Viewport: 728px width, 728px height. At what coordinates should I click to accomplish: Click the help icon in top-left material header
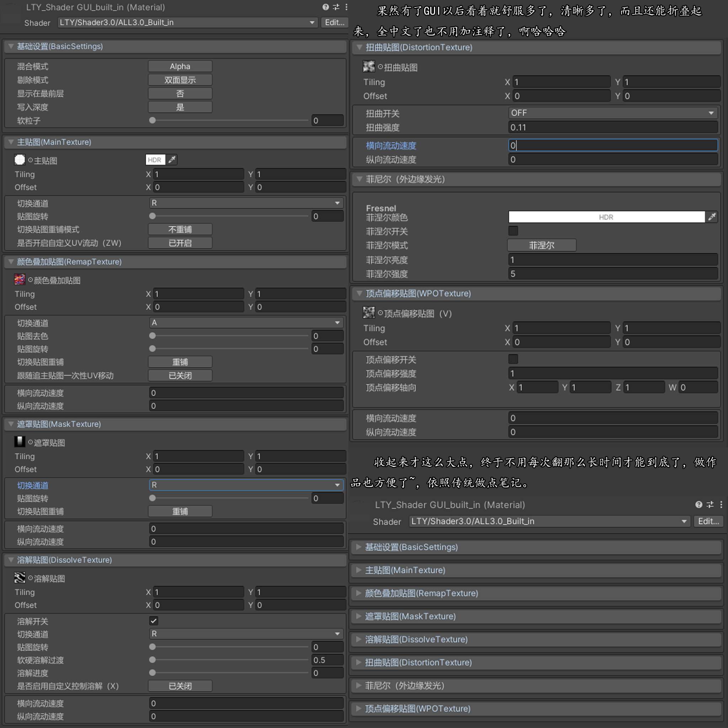[x=326, y=7]
